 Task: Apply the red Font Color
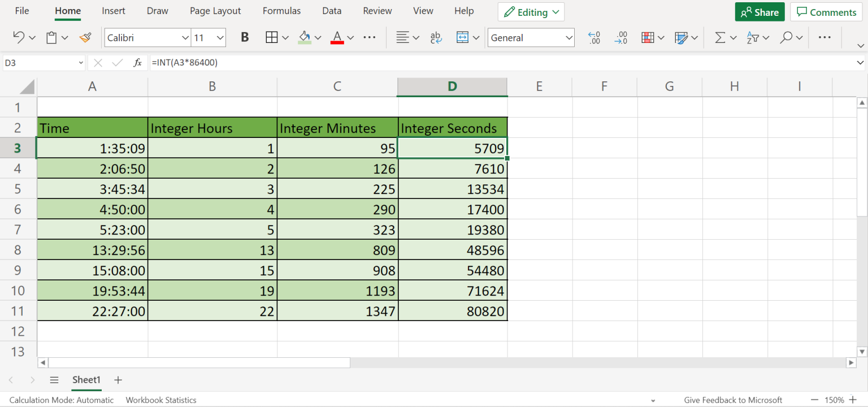pos(337,37)
